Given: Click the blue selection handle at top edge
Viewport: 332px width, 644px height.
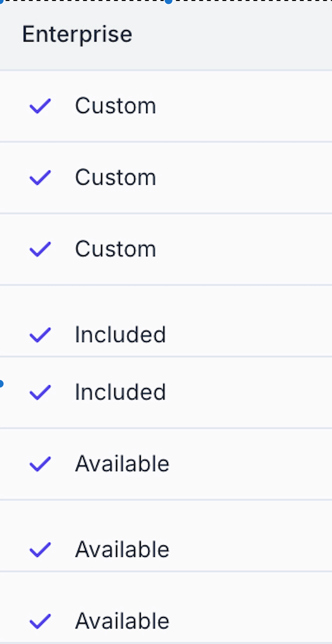Looking at the screenshot, I should point(168,1).
